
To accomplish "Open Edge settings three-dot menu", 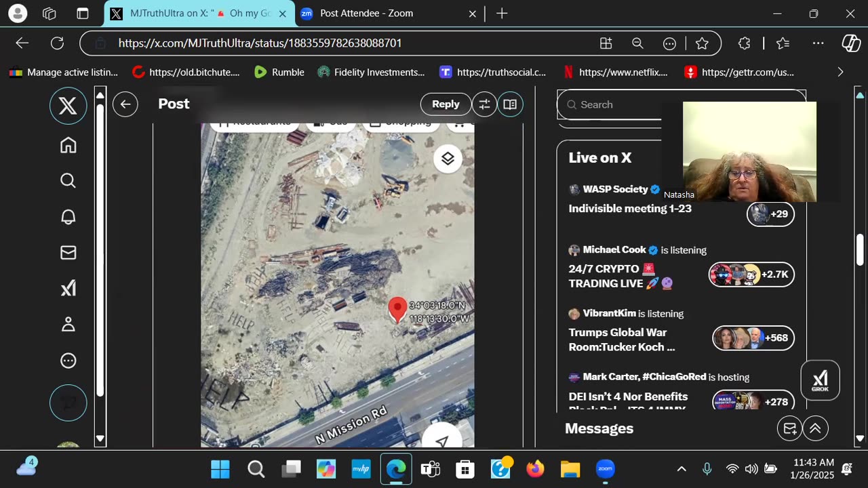I will (818, 43).
